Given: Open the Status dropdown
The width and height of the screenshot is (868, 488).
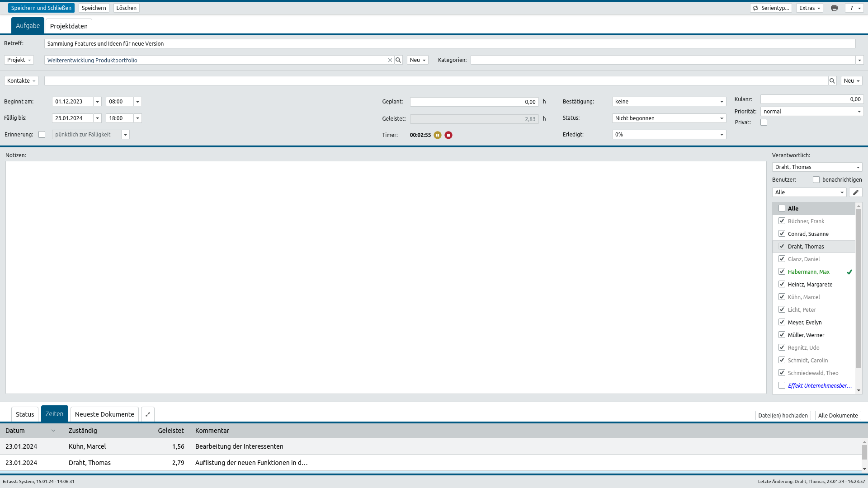Looking at the screenshot, I should click(x=669, y=118).
